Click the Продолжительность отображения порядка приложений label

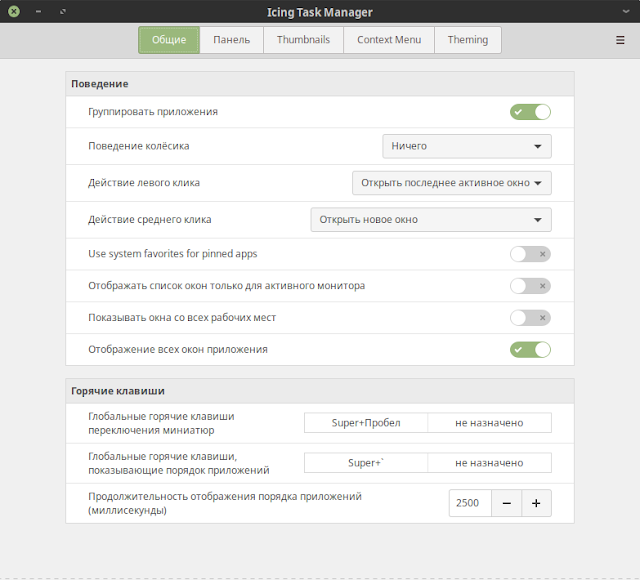pos(225,503)
